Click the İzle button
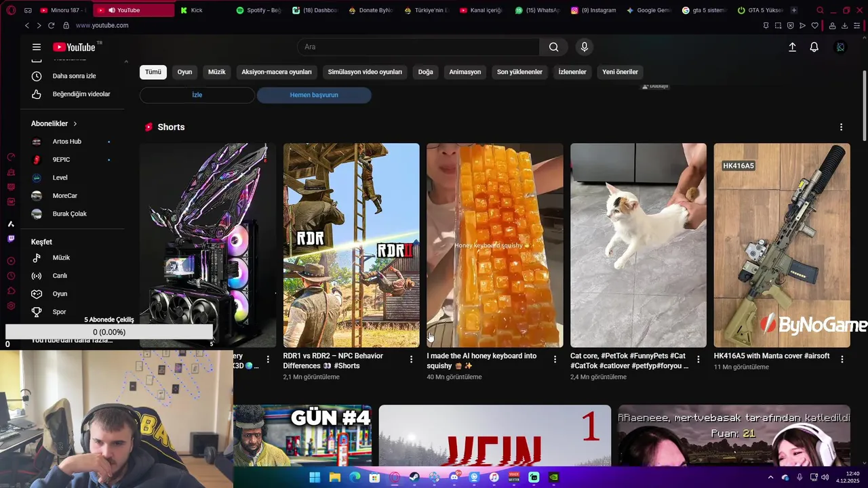Viewport: 868px width, 488px height. (197, 95)
